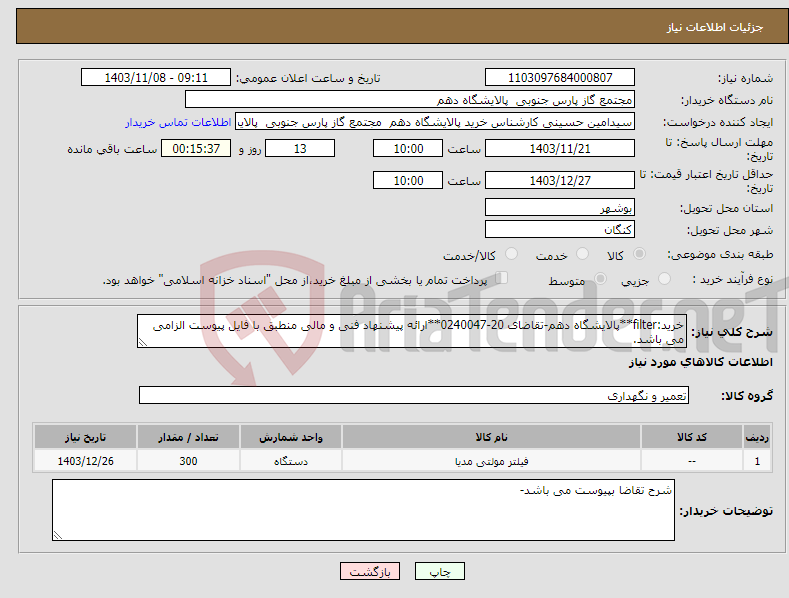The image size is (789, 598).
Task: Click the announcement date field 1403/11/08 - 09:11
Action: click(x=155, y=78)
